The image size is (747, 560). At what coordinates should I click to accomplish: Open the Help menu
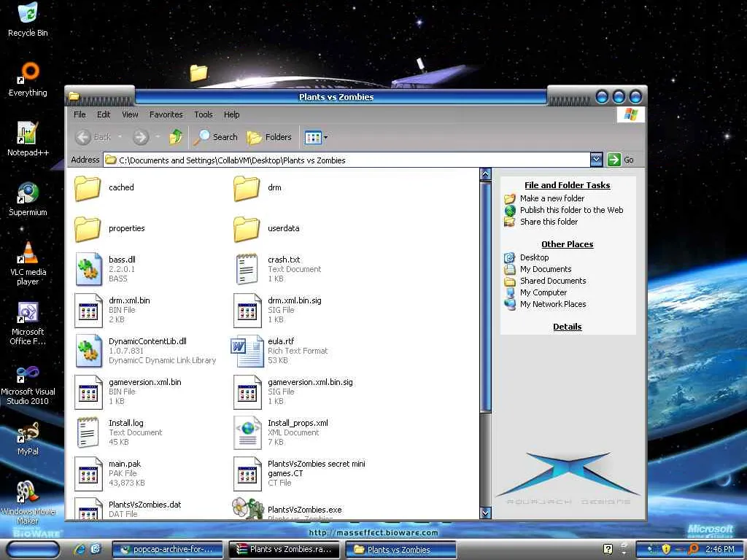[231, 114]
